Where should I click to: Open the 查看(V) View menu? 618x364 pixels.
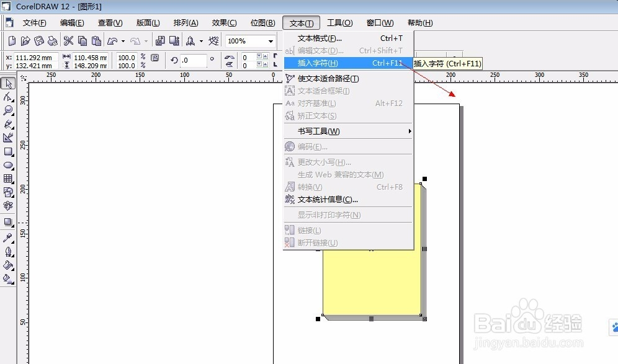110,23
